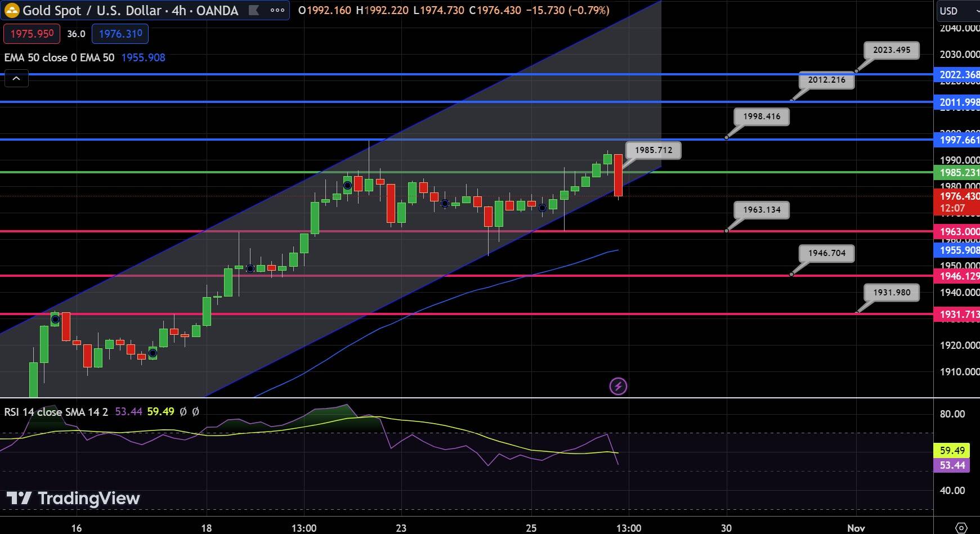Click the 2012.216 price label callout

[x=826, y=80]
